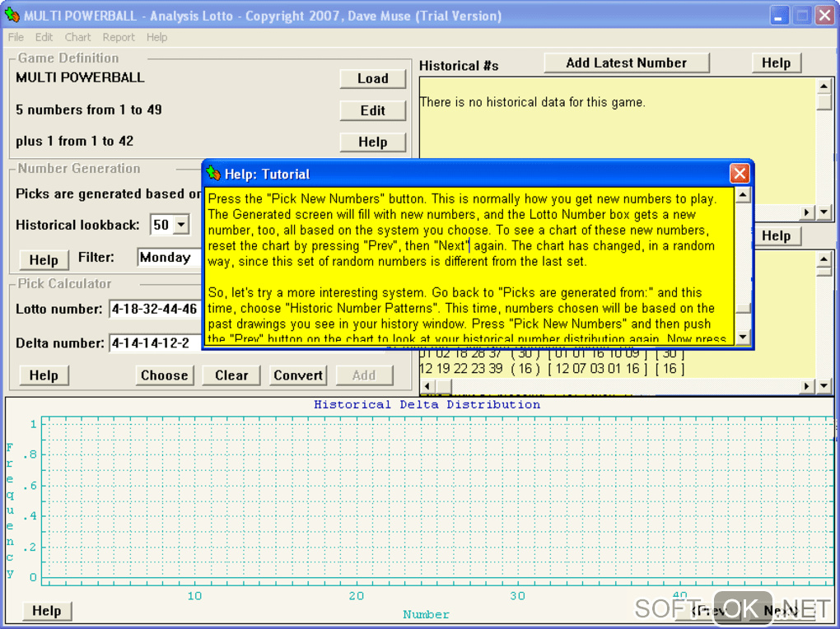Viewport: 840px width, 629px height.
Task: Open the Report menu
Action: tap(119, 37)
